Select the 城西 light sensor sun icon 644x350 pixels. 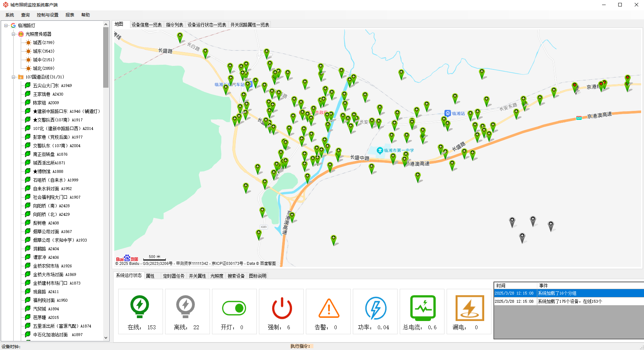click(29, 43)
